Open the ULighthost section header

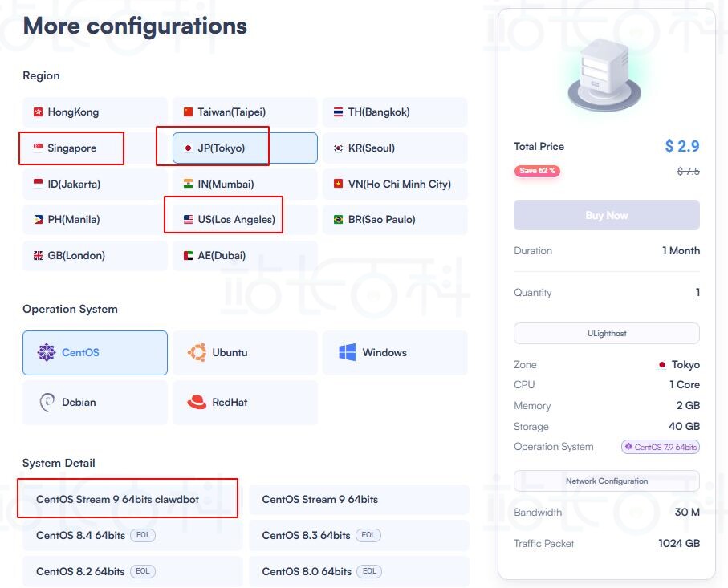click(x=606, y=333)
